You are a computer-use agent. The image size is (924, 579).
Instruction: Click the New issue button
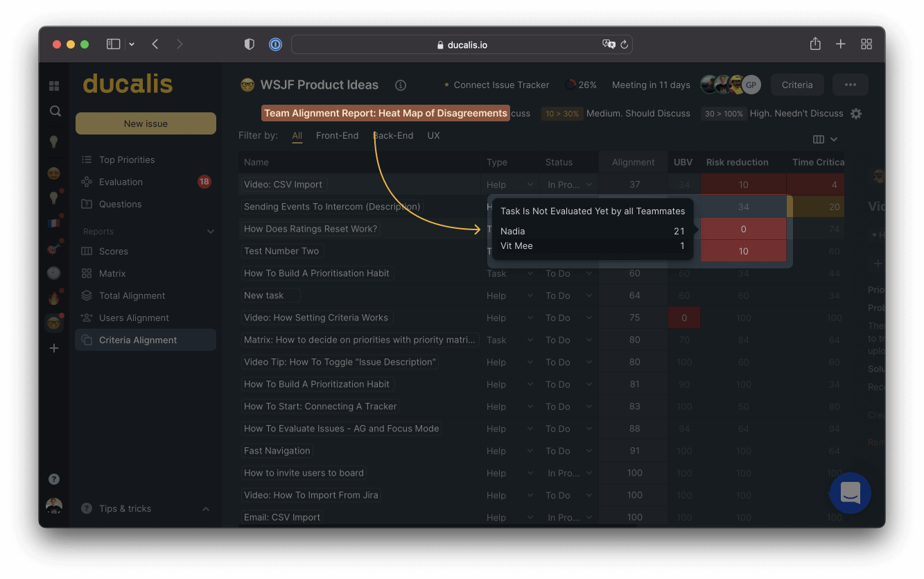[x=146, y=123]
